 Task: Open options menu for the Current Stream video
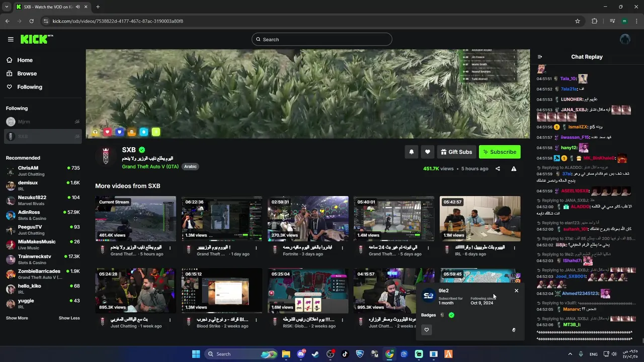tap(170, 248)
